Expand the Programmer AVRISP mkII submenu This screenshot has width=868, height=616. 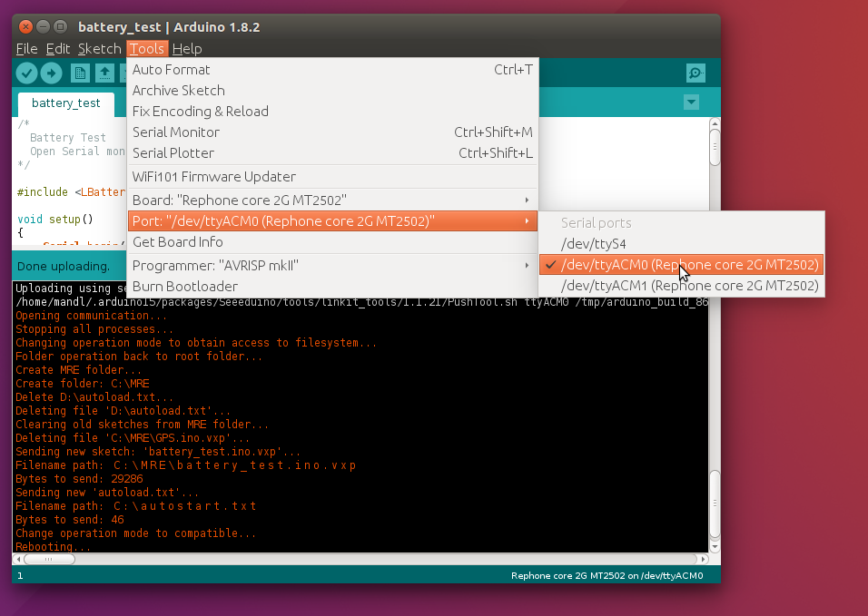tap(332, 266)
